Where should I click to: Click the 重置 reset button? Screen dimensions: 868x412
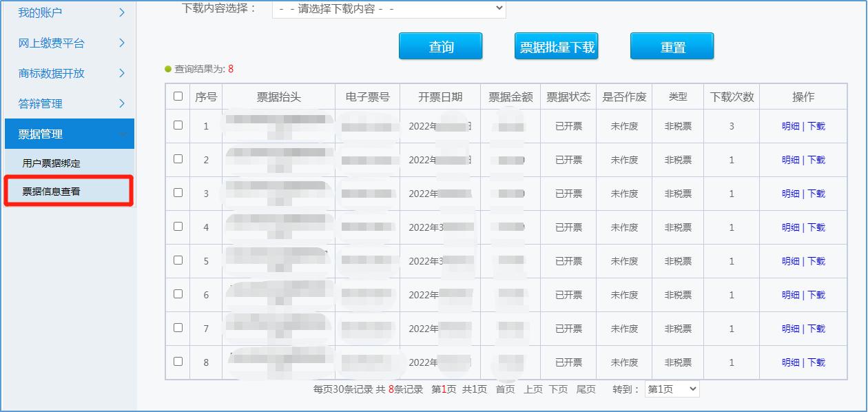click(672, 45)
